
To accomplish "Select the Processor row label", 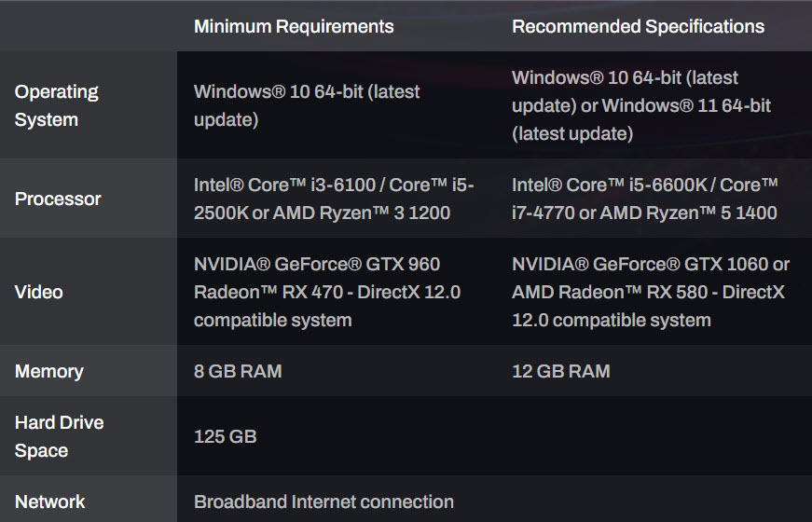I will tap(58, 199).
